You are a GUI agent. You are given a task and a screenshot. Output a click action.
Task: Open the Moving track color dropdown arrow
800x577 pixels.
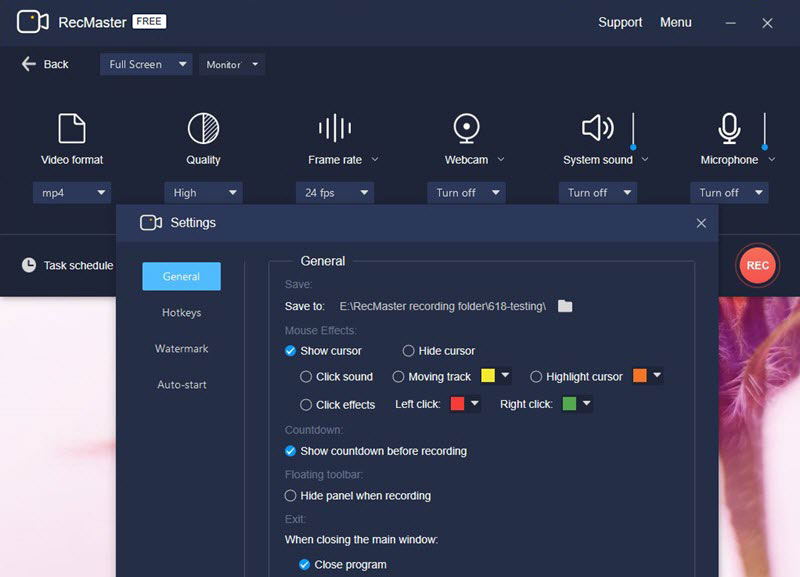coord(505,375)
